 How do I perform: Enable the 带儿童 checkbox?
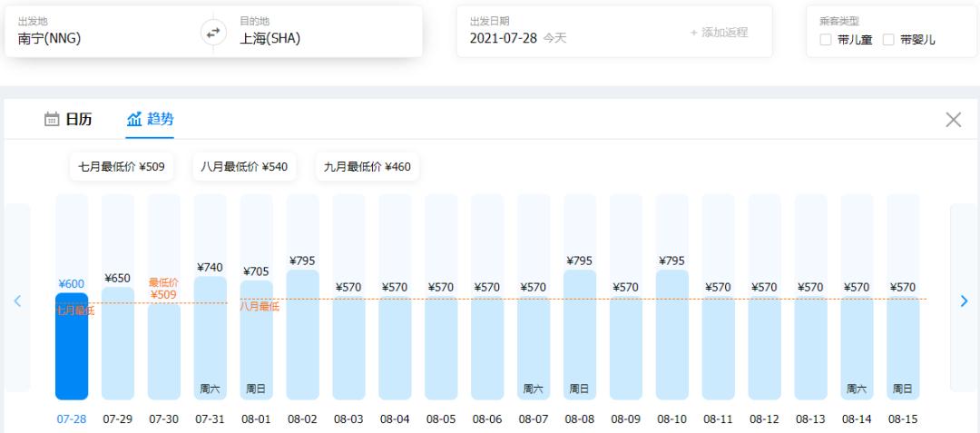pyautogui.click(x=825, y=40)
